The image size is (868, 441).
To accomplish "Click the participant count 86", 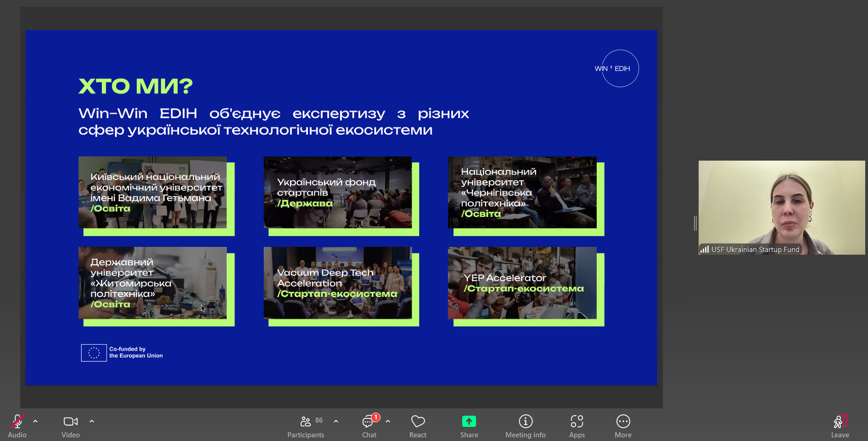I will [319, 420].
